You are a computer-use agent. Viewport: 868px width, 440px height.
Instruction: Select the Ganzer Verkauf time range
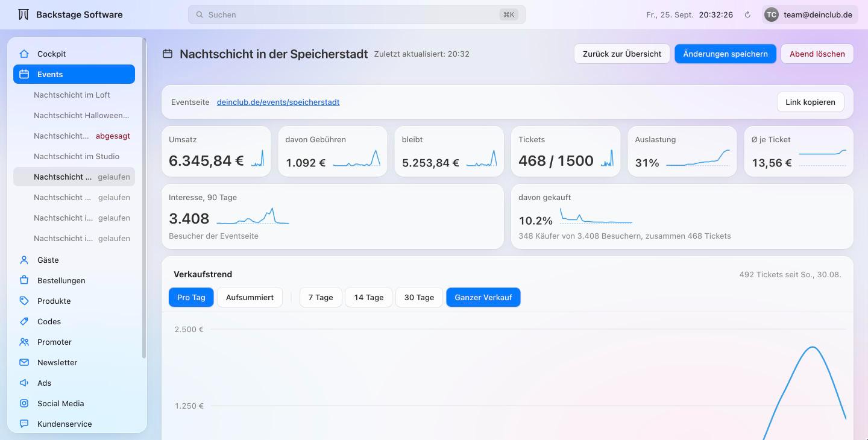[x=483, y=297]
